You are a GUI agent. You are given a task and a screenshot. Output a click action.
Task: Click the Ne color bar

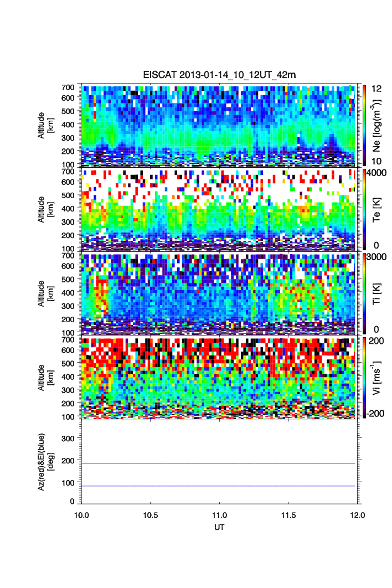click(364, 125)
